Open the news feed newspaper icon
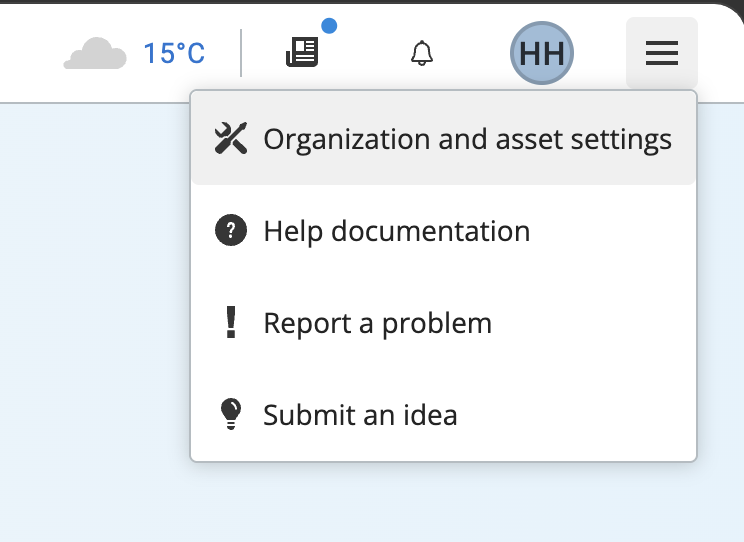Viewport: 744px width, 542px height. (x=302, y=52)
